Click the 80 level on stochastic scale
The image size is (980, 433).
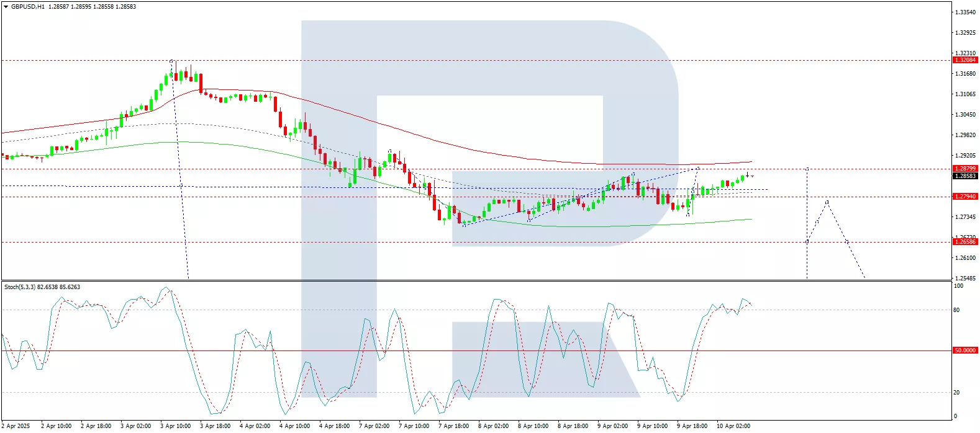956,310
